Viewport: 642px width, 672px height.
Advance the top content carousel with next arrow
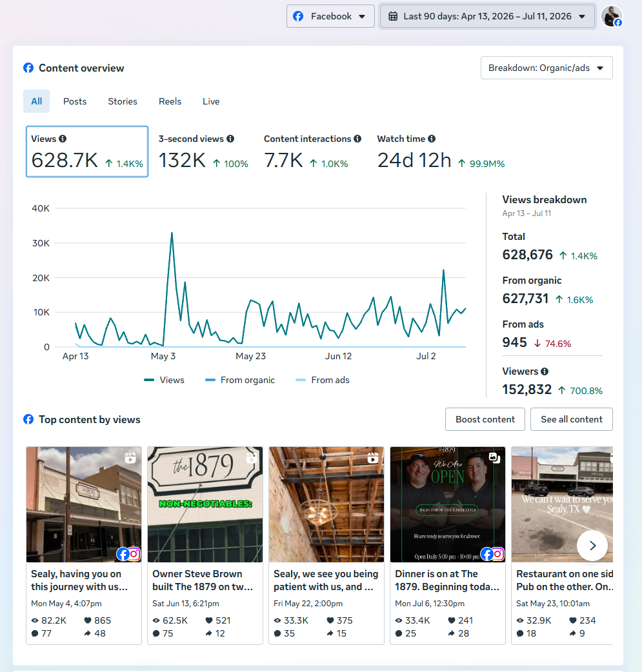click(592, 546)
